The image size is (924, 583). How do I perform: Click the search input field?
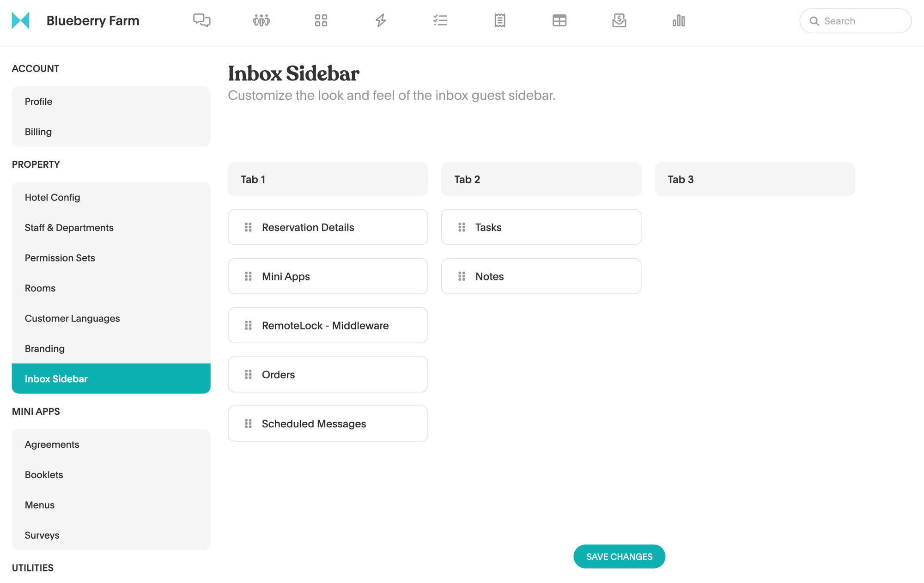[x=856, y=21]
